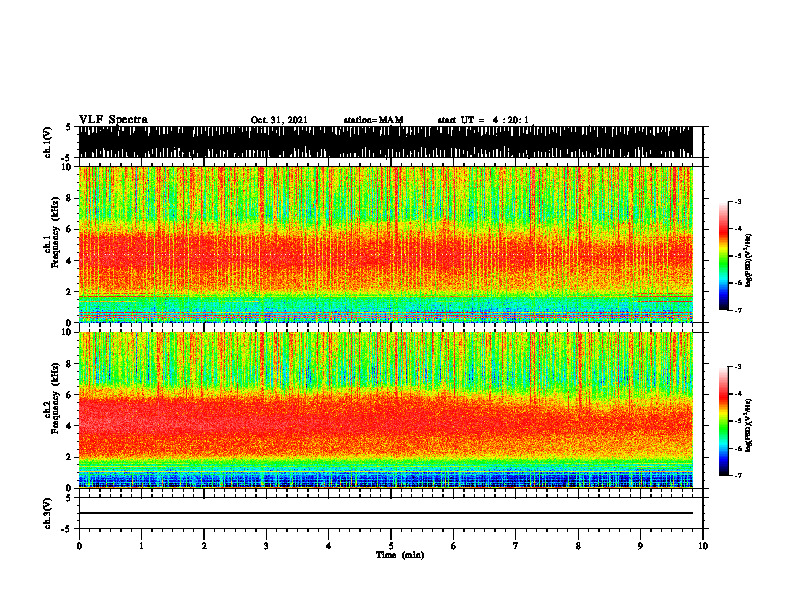Click the upper ch.1 color scale bar
The height and width of the screenshot is (612, 792).
pyautogui.click(x=724, y=256)
